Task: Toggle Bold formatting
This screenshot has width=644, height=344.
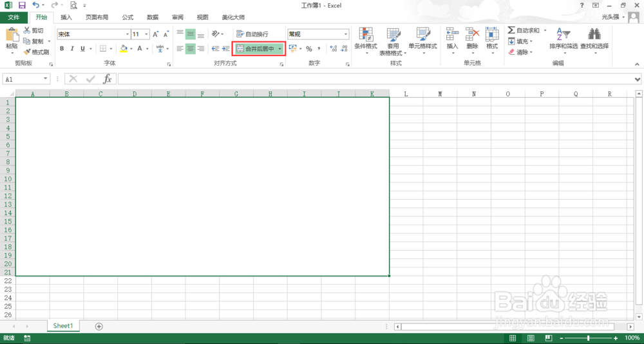Action: (62, 48)
